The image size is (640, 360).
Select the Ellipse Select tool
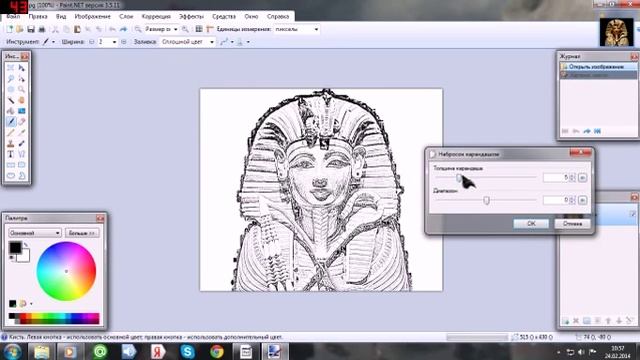(11, 89)
